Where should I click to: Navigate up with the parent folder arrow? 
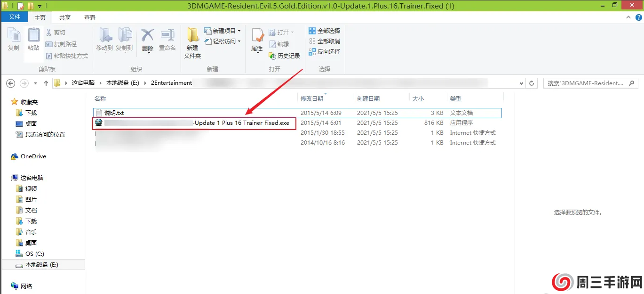point(46,83)
